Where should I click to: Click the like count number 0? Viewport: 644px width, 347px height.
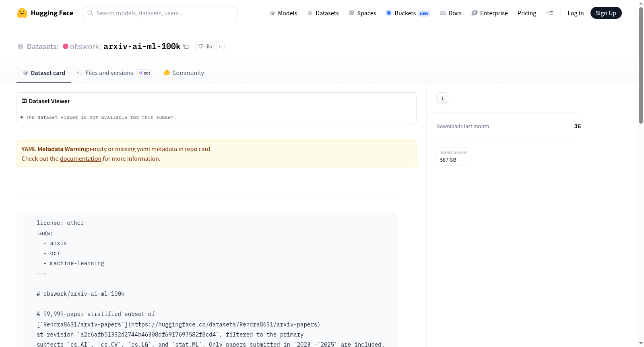(x=220, y=46)
